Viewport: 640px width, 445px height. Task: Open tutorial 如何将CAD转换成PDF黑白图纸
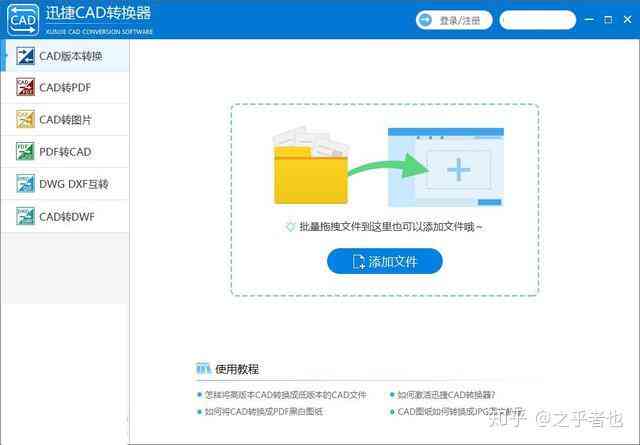click(264, 412)
